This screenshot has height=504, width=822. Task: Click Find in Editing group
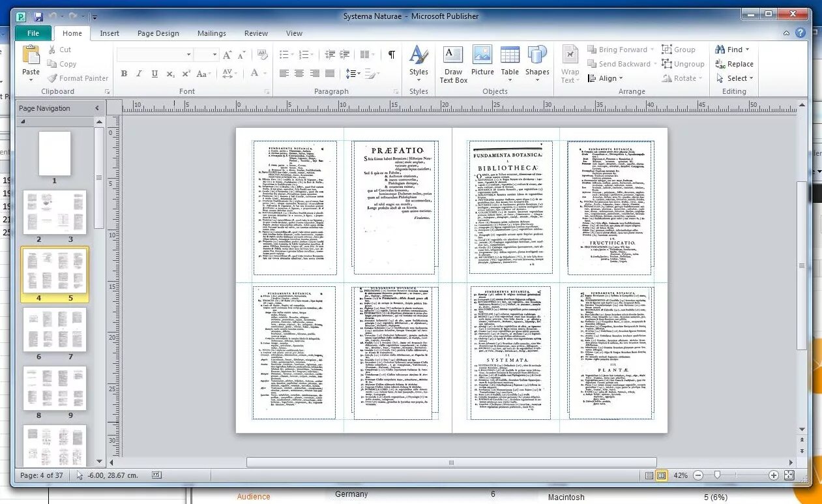coord(732,50)
